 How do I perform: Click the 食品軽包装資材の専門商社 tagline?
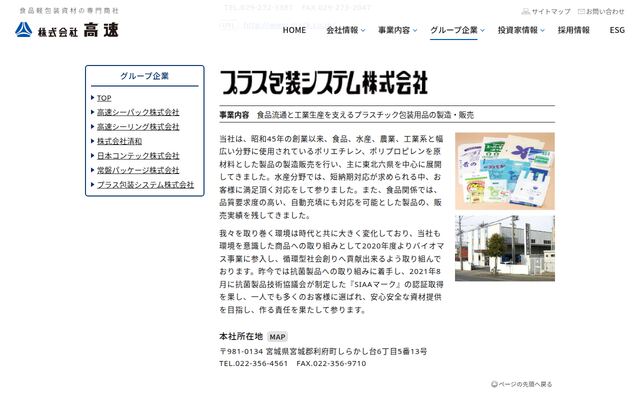click(69, 11)
